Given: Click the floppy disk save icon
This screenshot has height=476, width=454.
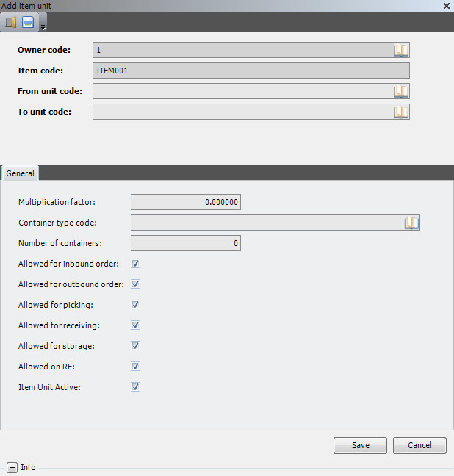Looking at the screenshot, I should pos(28,22).
